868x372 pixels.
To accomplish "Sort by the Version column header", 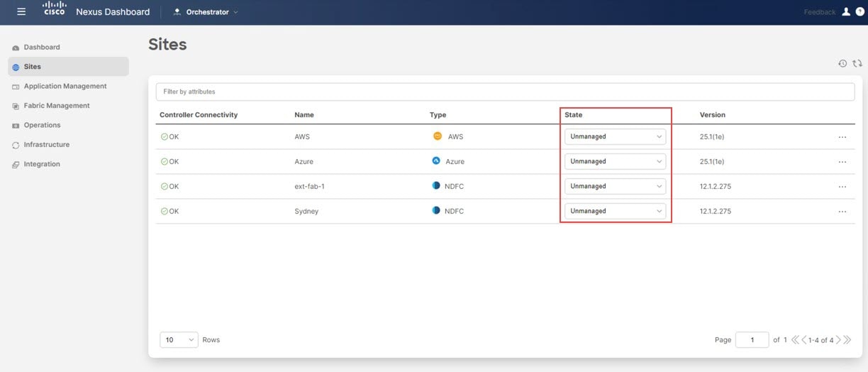I will [x=713, y=114].
